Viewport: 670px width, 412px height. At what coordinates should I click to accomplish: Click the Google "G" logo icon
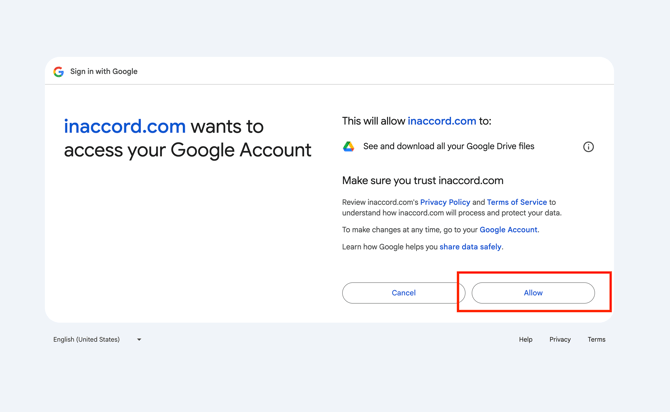point(59,72)
